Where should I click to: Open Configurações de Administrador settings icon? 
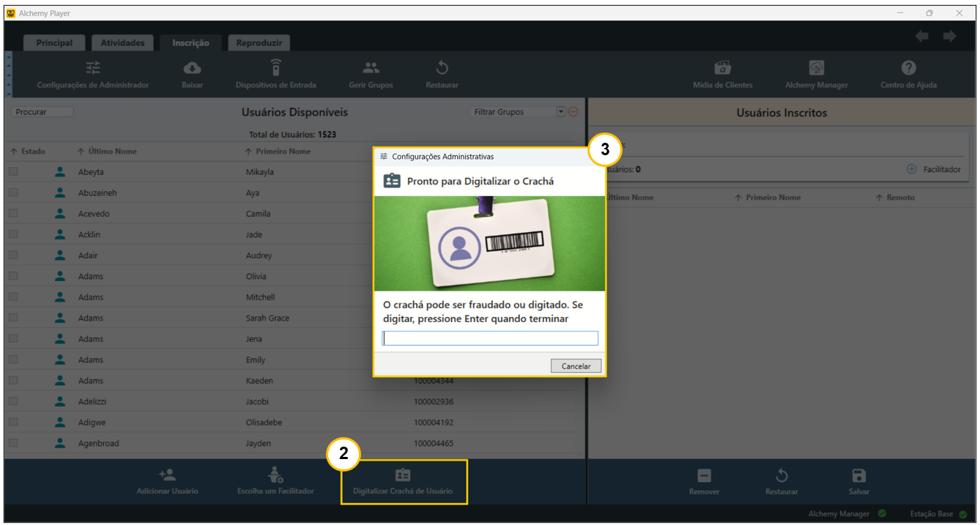coord(93,68)
